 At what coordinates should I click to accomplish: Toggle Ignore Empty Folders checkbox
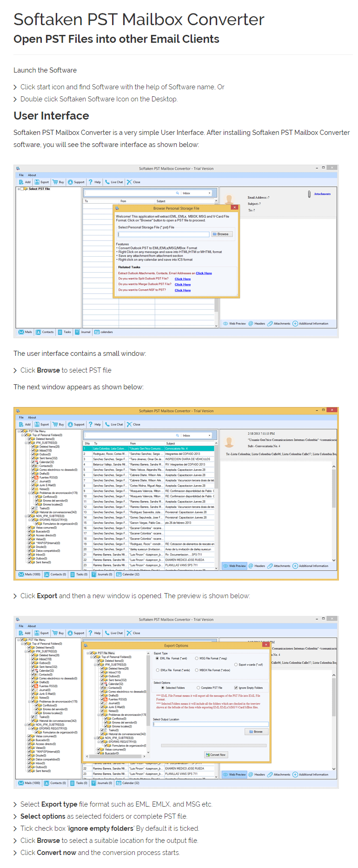pyautogui.click(x=236, y=688)
